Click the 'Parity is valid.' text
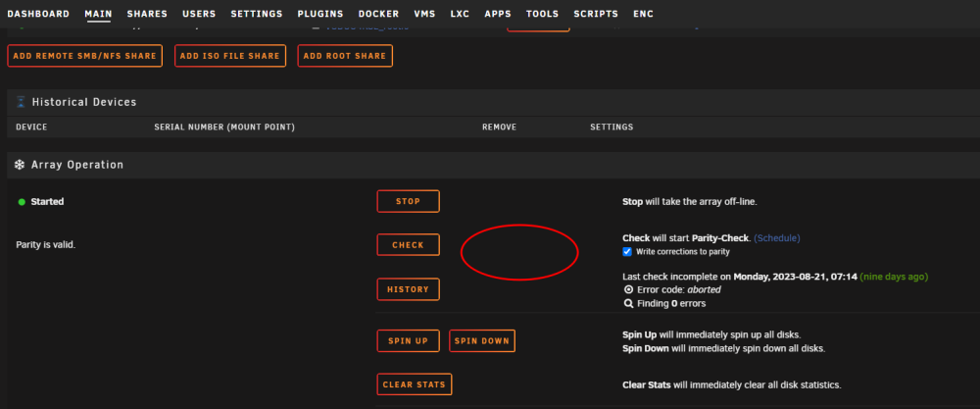Viewport: 980px width, 409px height. coord(46,245)
